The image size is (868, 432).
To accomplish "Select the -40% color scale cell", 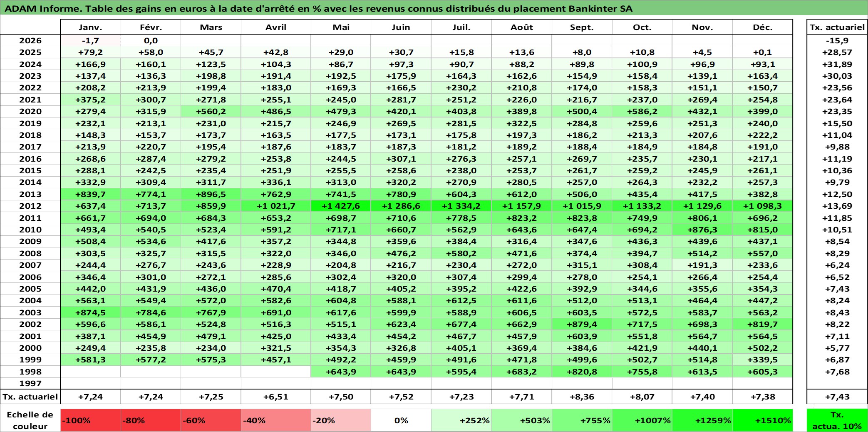I will click(276, 420).
